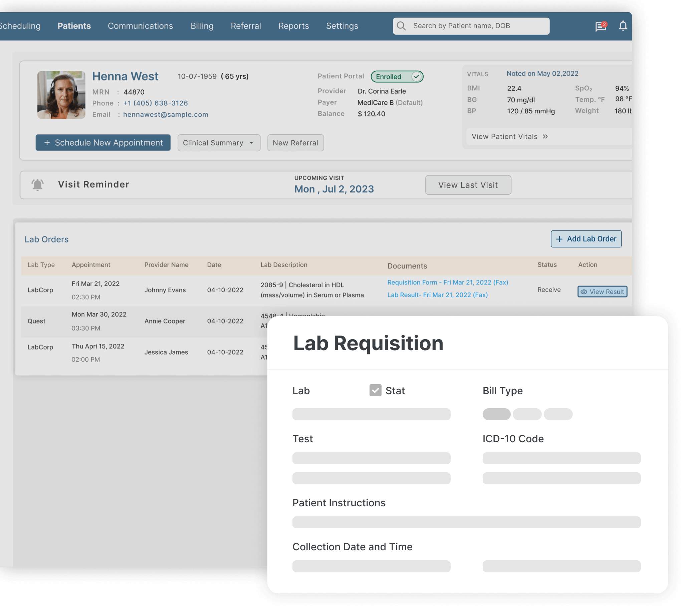Uncheck the Stat checkbox in Lab Requisition
700x612 pixels.
click(375, 390)
